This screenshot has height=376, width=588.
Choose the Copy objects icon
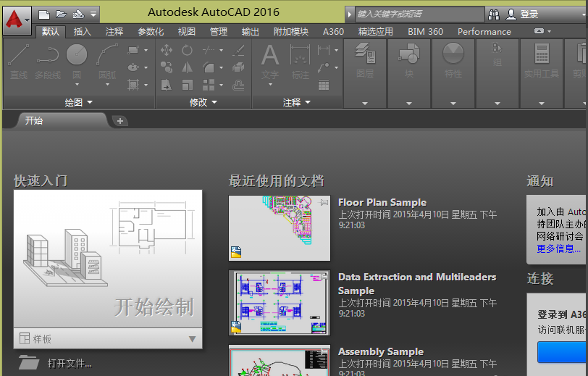pos(167,67)
